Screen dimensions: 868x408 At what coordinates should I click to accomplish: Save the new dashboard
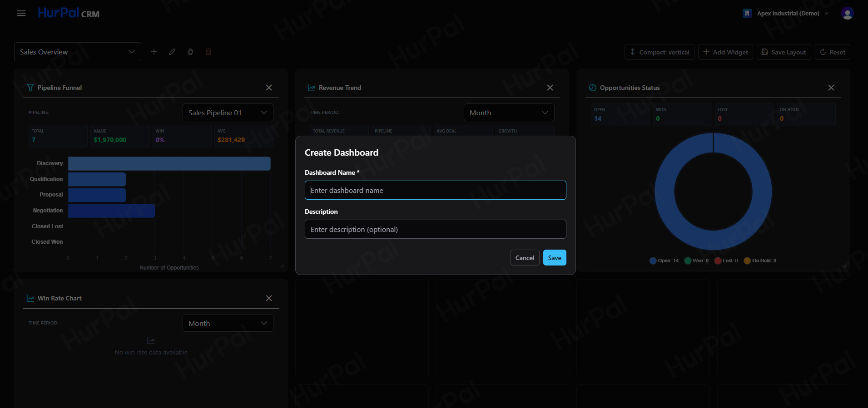click(555, 258)
